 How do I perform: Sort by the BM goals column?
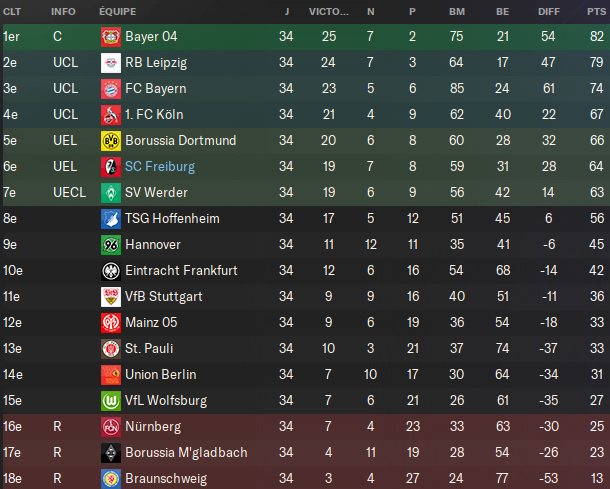point(457,12)
